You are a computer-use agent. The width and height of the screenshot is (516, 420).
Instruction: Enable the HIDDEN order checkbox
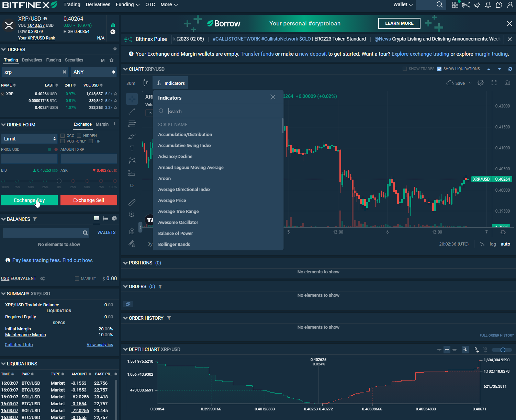[79, 136]
